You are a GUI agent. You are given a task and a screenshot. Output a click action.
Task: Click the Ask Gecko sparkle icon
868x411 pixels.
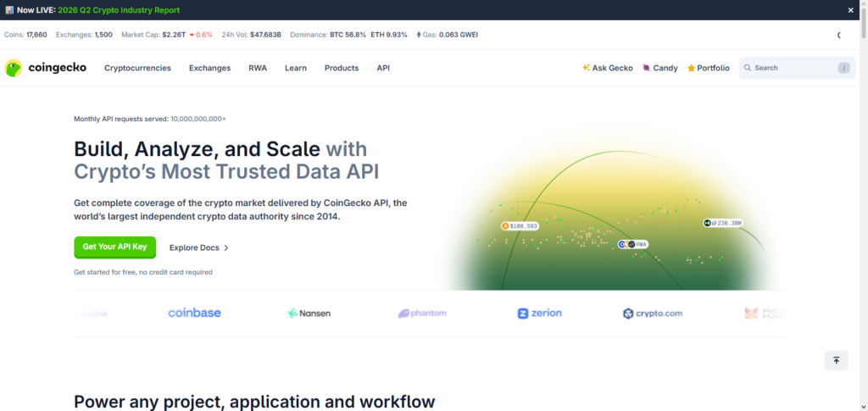click(587, 68)
